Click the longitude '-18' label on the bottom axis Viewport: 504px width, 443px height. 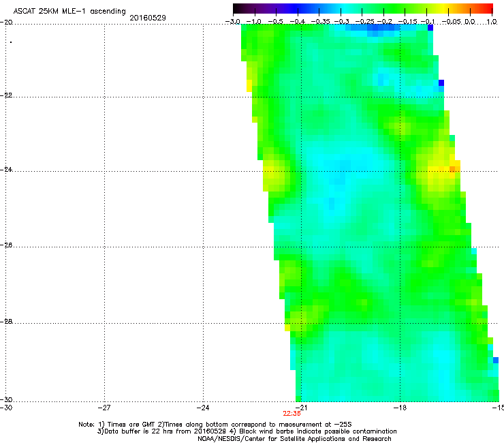coord(400,408)
